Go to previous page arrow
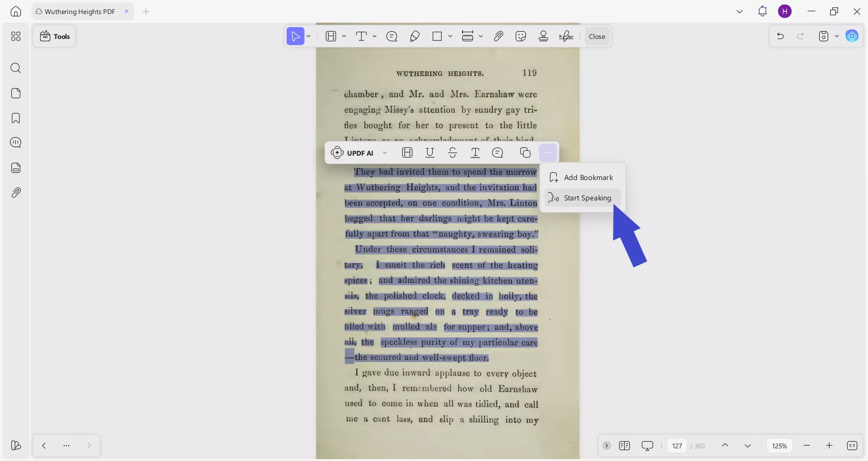868x461 pixels. pos(725,446)
